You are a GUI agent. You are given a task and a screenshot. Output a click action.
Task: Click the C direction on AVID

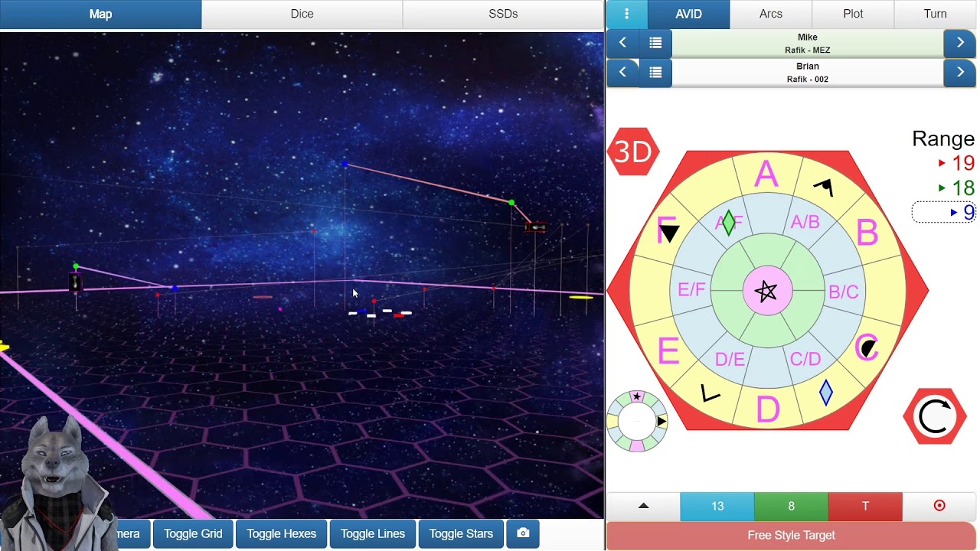click(x=866, y=348)
